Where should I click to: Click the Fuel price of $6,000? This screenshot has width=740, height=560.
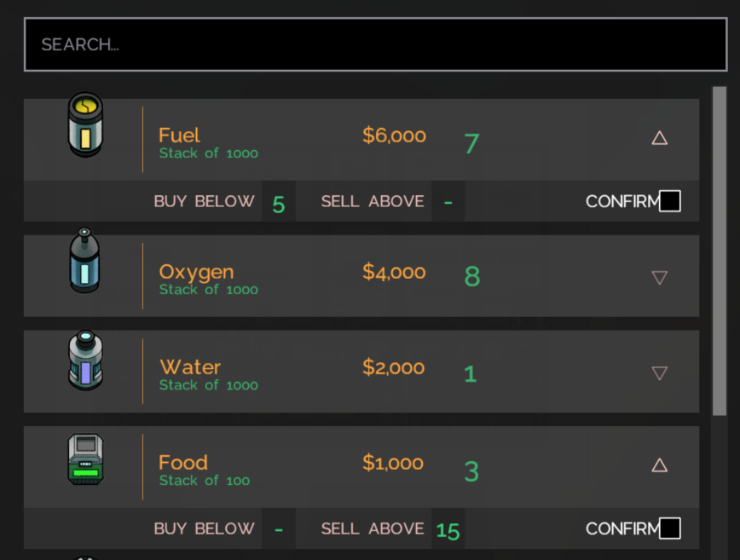tap(394, 136)
